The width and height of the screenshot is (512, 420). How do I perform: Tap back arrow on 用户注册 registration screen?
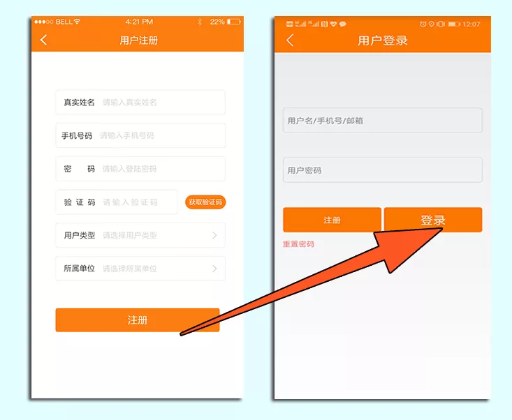pyautogui.click(x=44, y=40)
